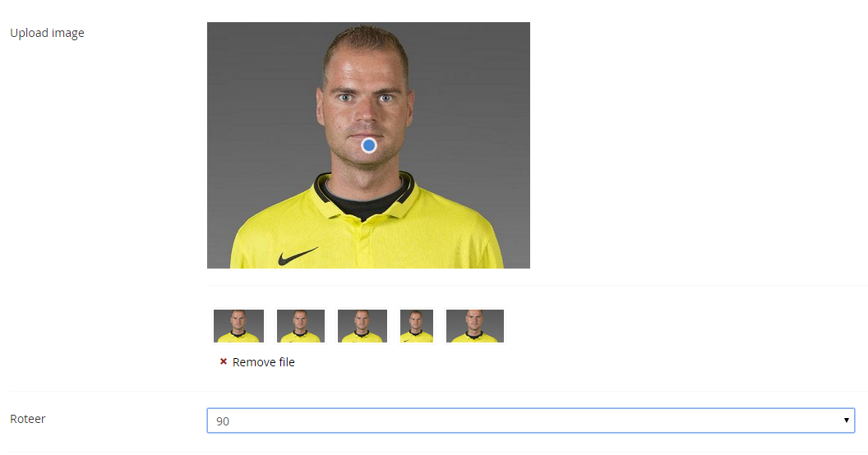Click the dropdown arrow on Roteer field
The image size is (868, 455).
pos(846,421)
